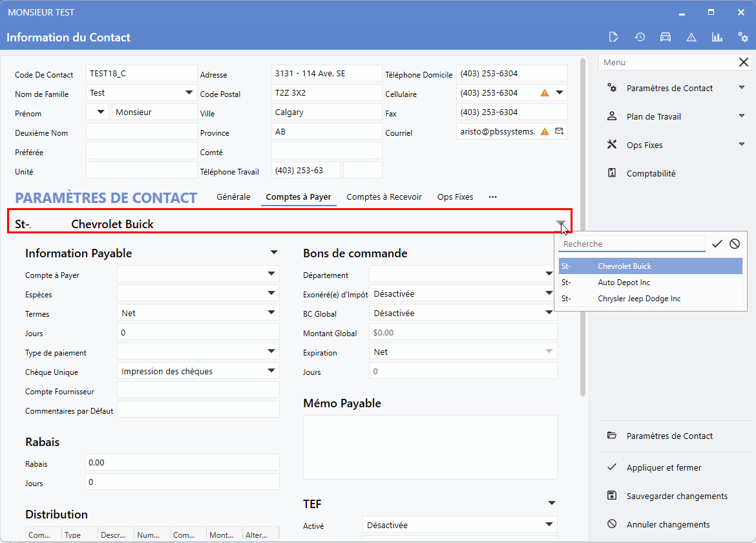Click the Adresse input field
Screen dimensions: 756x543
(x=326, y=73)
